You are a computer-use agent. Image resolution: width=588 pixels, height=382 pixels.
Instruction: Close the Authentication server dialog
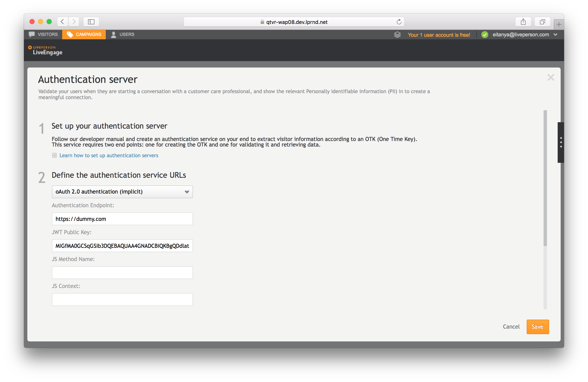tap(551, 77)
